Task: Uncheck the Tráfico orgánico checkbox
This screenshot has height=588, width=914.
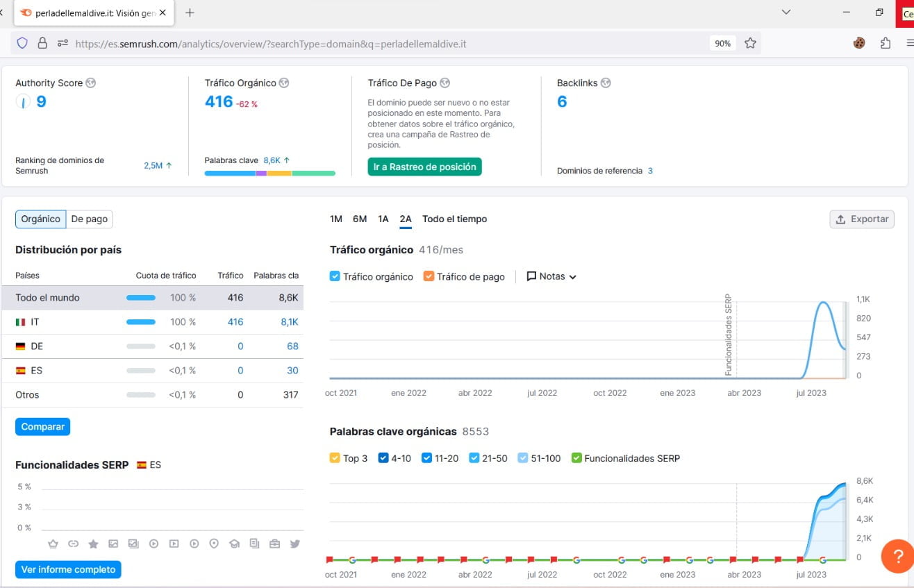Action: [x=335, y=276]
